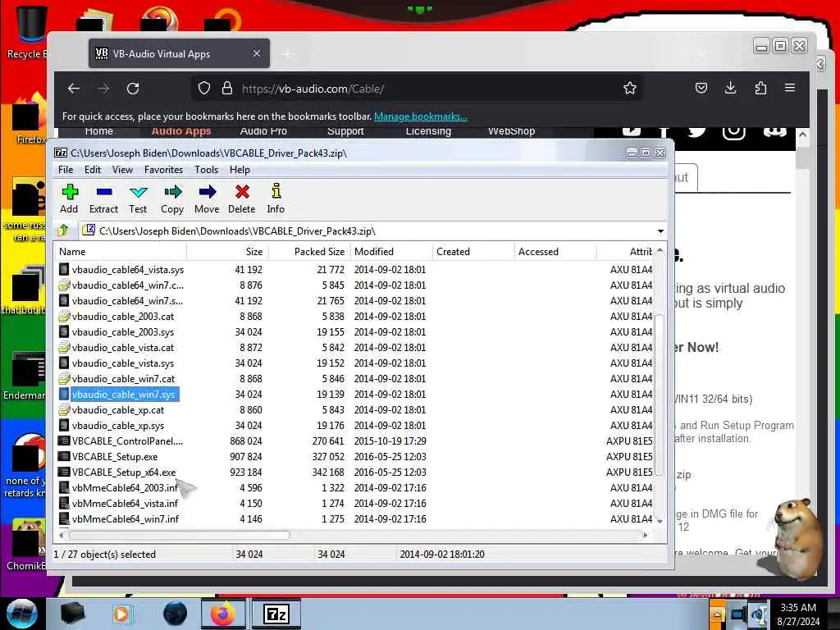The height and width of the screenshot is (630, 840).
Task: Click the vertical scrollbar of 7-Zip file list
Action: pos(660,394)
